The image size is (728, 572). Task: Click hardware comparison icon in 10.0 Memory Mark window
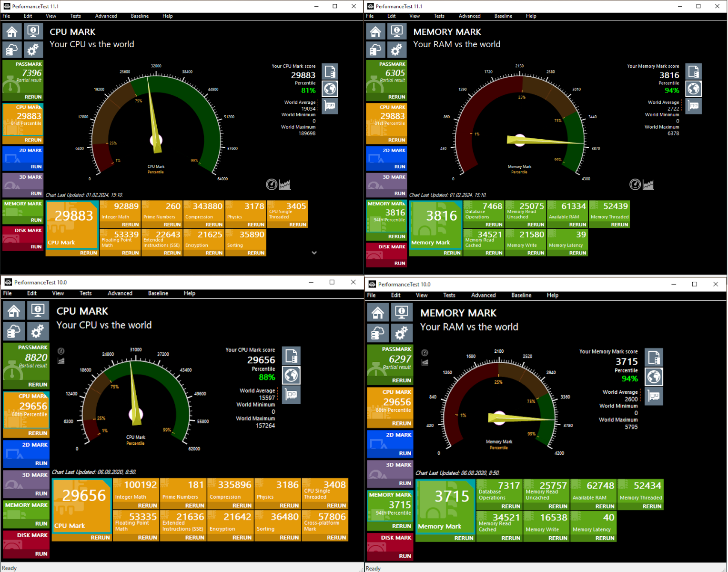click(x=654, y=397)
